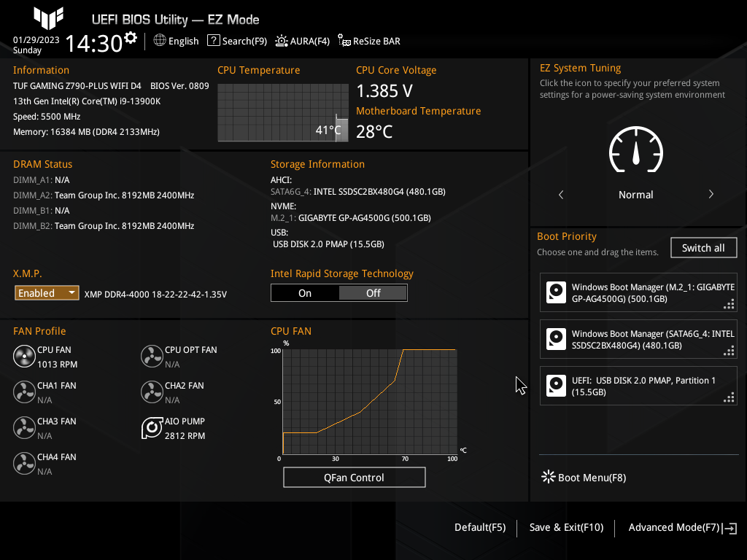Click the 'Normal' tuning mode label
Screen dimensions: 747x560
point(635,194)
